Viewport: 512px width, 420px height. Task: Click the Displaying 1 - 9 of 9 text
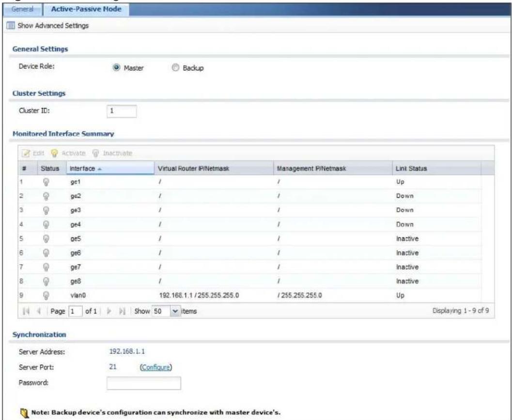pyautogui.click(x=460, y=311)
